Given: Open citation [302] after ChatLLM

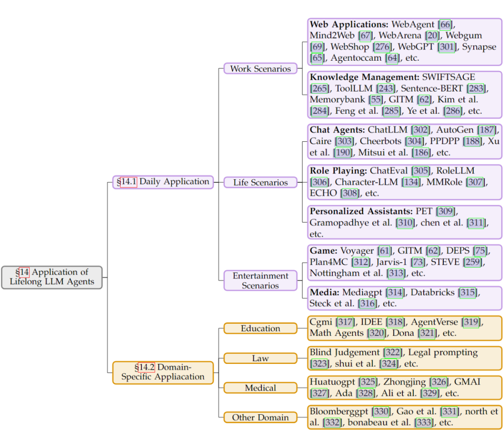Looking at the screenshot, I should point(421,130).
